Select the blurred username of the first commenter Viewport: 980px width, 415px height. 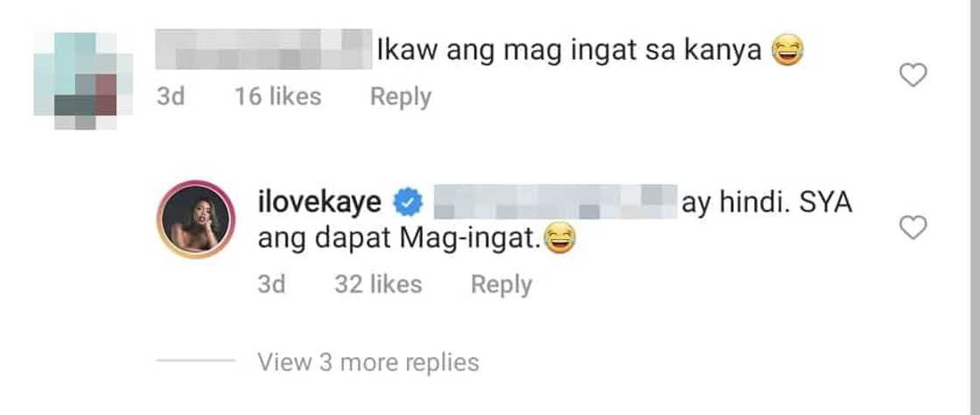click(x=263, y=49)
